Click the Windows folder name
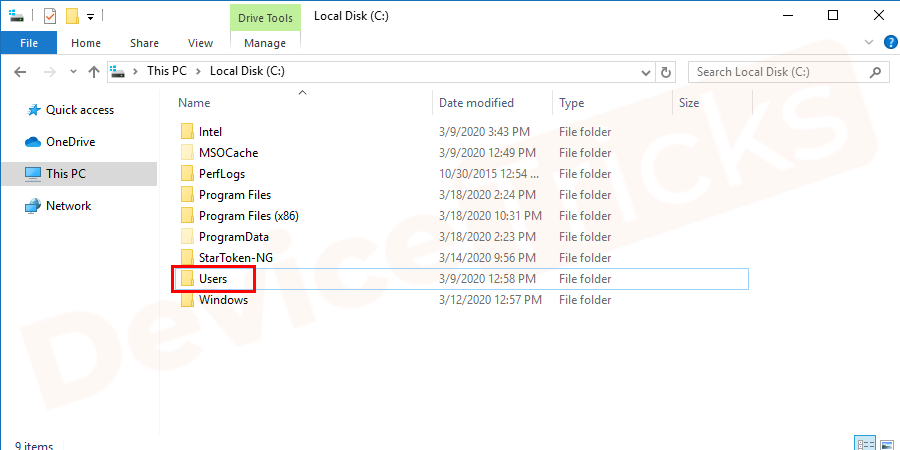Viewport: 900px width, 450px height. click(x=223, y=300)
